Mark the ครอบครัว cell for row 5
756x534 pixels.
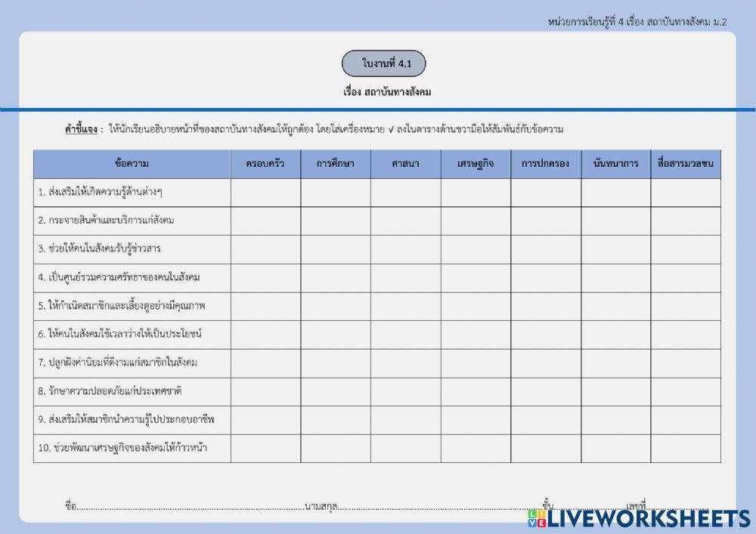(265, 304)
